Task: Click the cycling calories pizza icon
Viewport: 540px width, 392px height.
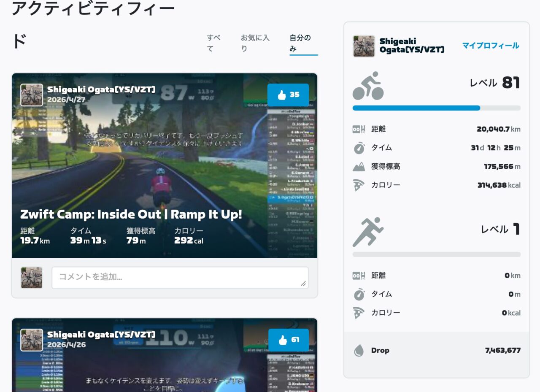Action: (359, 185)
